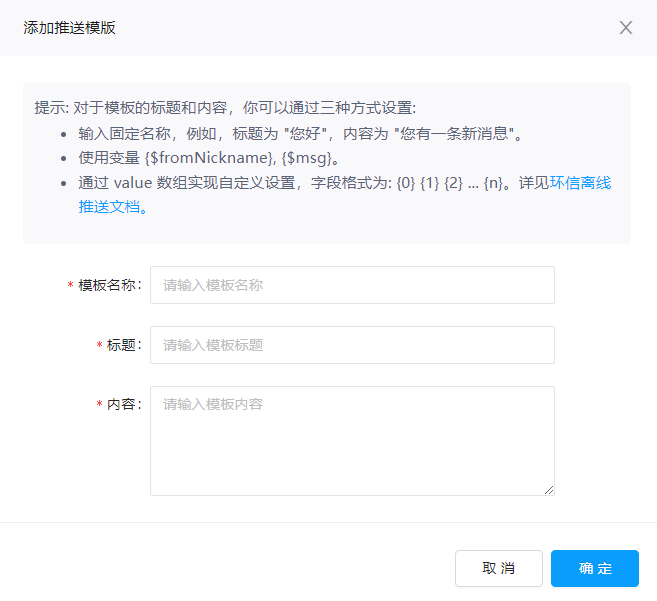The image size is (657, 601).
Task: Click the 模板名称 field label
Action: point(110,285)
